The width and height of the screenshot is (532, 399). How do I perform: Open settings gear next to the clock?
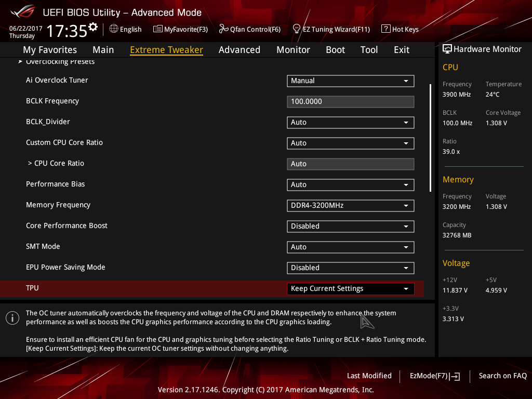(x=92, y=27)
